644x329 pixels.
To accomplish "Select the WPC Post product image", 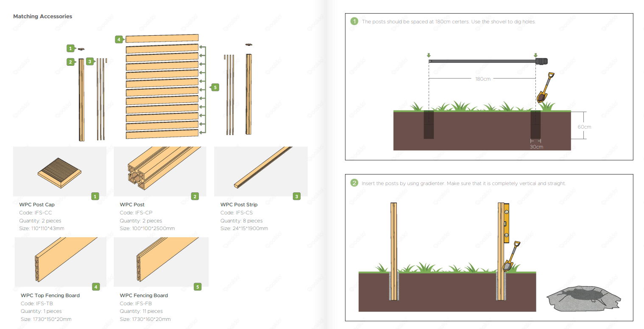I will pos(160,172).
